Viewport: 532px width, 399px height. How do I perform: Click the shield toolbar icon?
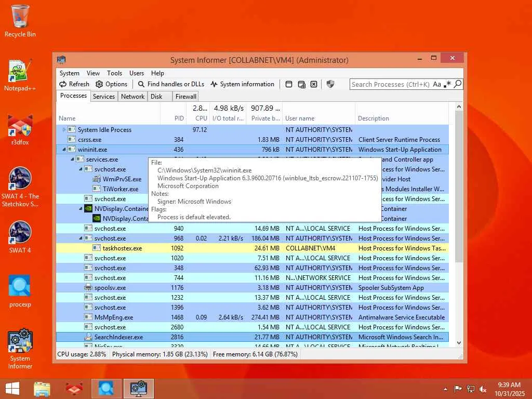pyautogui.click(x=330, y=84)
